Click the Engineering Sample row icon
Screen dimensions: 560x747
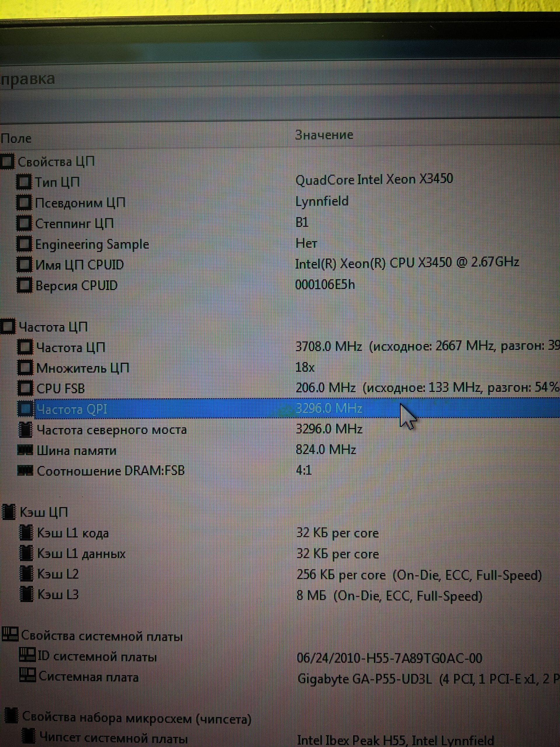[24, 244]
